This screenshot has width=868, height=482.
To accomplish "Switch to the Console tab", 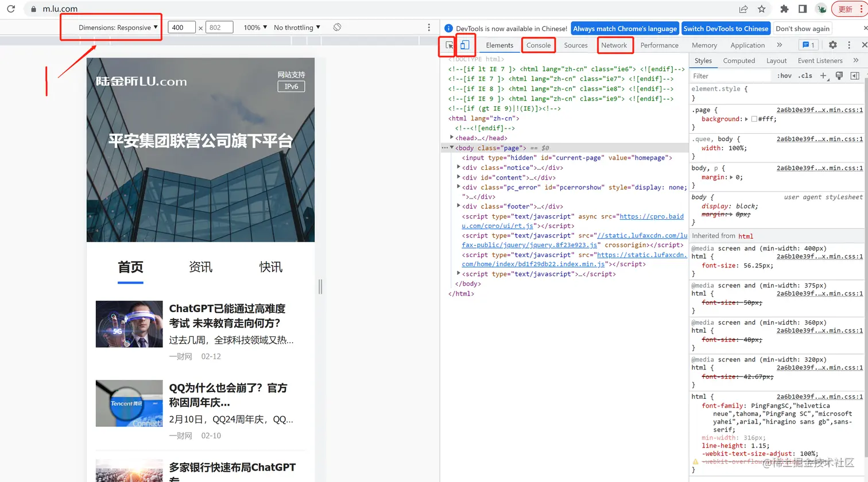I will click(x=538, y=45).
